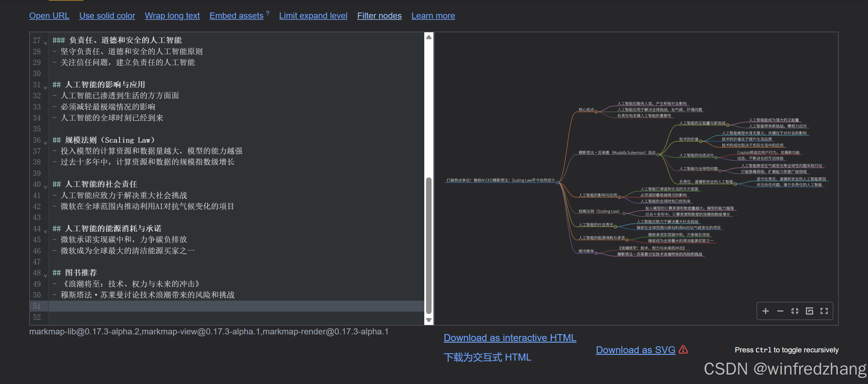Click the Filter nodes link
The width and height of the screenshot is (868, 384).
coord(379,16)
